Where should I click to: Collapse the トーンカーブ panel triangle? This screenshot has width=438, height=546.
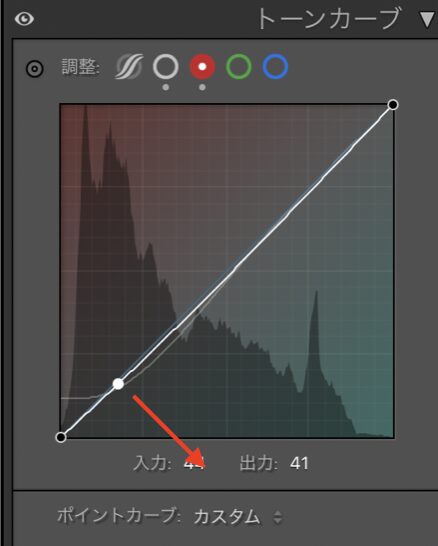click(428, 20)
